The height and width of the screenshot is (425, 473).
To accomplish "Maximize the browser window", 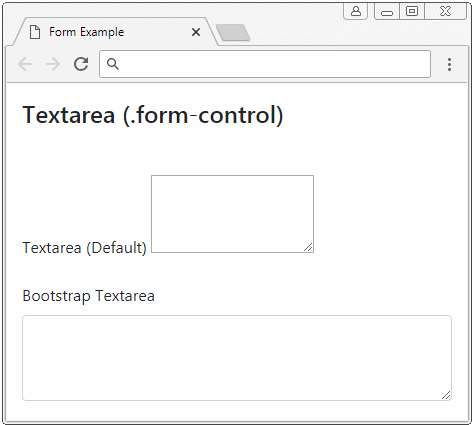I will 412,11.
